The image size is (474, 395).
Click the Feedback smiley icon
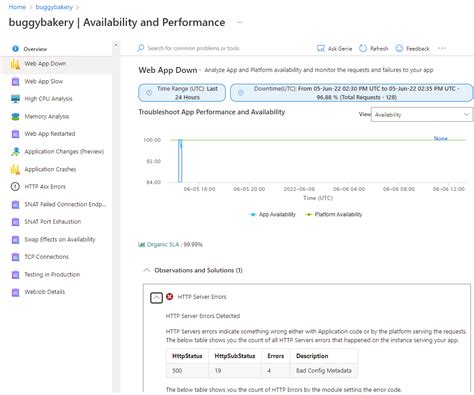399,48
